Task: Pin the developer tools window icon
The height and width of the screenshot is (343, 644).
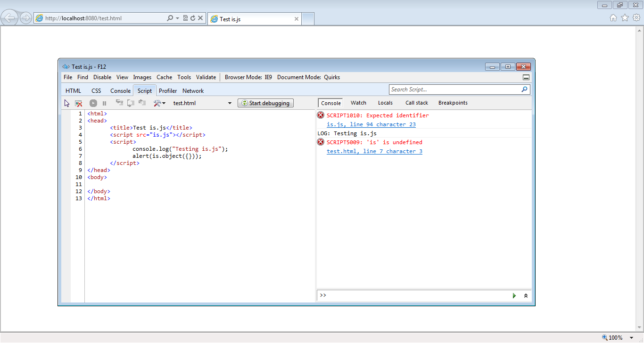Action: tap(526, 77)
